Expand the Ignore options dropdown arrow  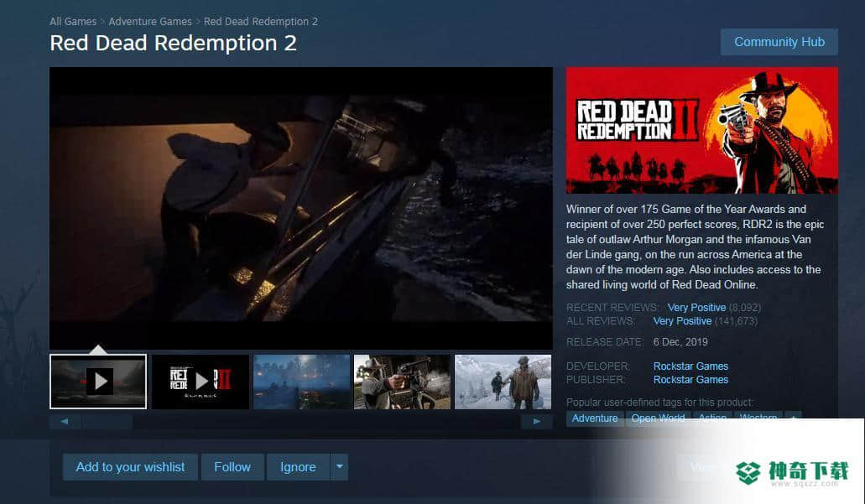pyautogui.click(x=339, y=467)
